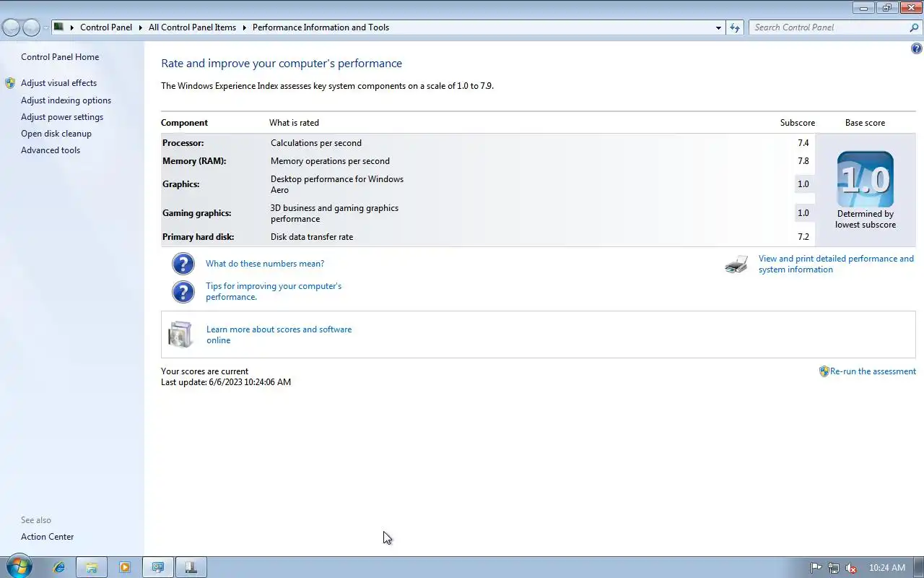Launch Open disk cleanup

56,134
